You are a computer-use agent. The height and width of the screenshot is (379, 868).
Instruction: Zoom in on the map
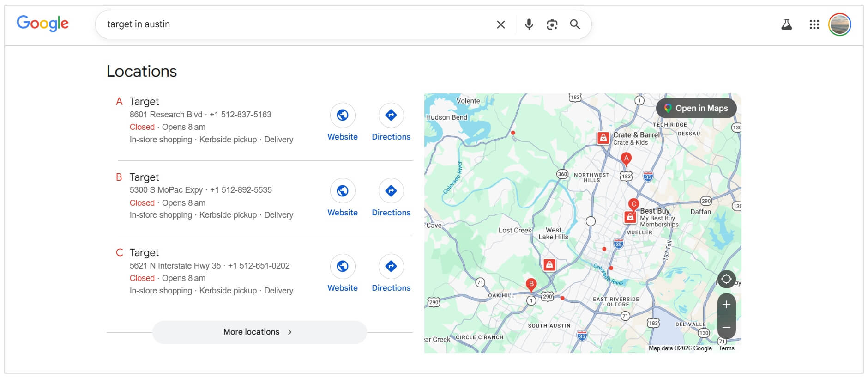coord(726,305)
